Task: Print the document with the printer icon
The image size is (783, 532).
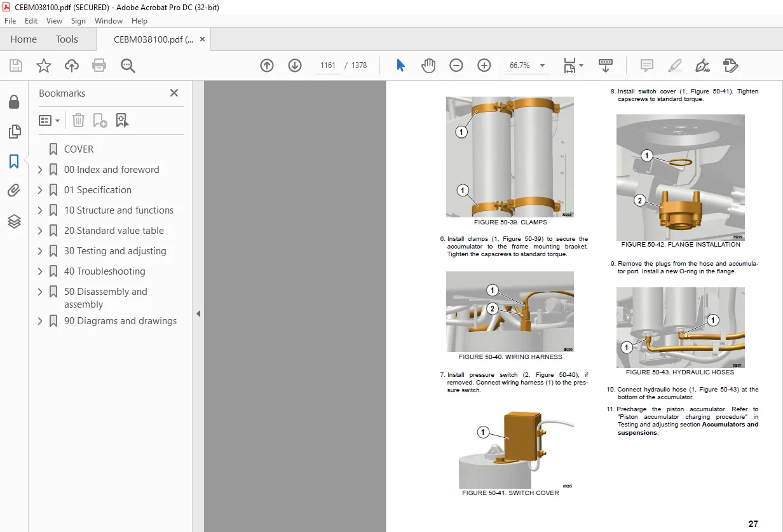Action: (x=99, y=65)
